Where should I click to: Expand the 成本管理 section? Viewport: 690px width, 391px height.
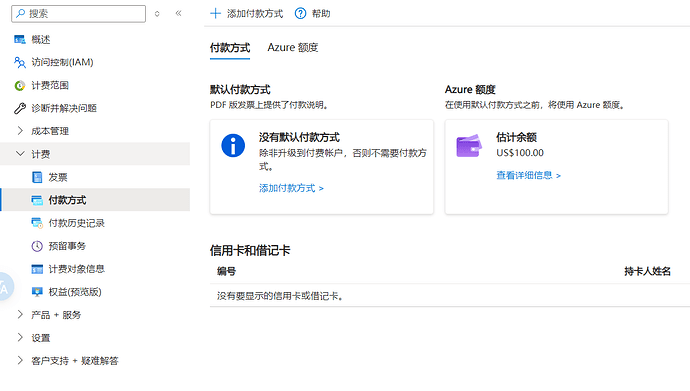pyautogui.click(x=20, y=131)
